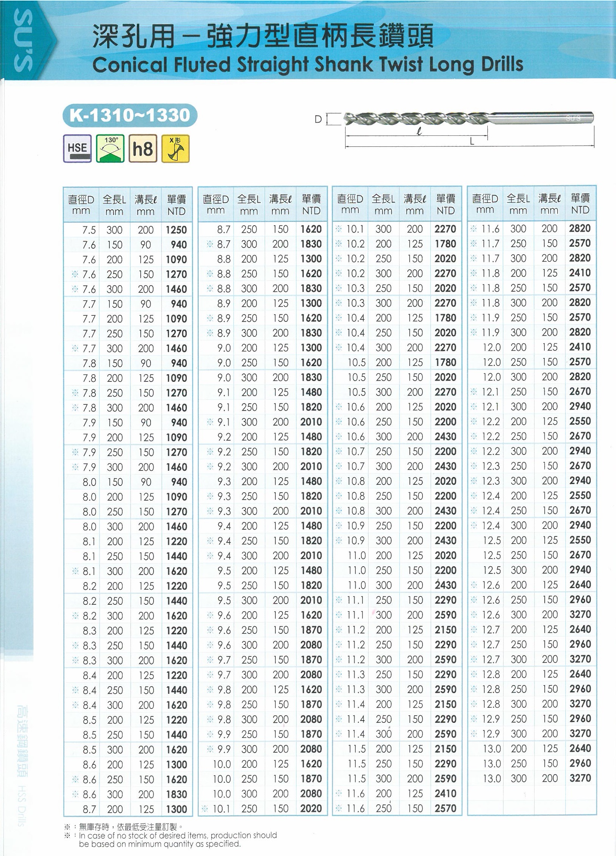Click price 2820 in the 12.0 300 row
Image resolution: width=616 pixels, height=856 pixels.
click(580, 377)
